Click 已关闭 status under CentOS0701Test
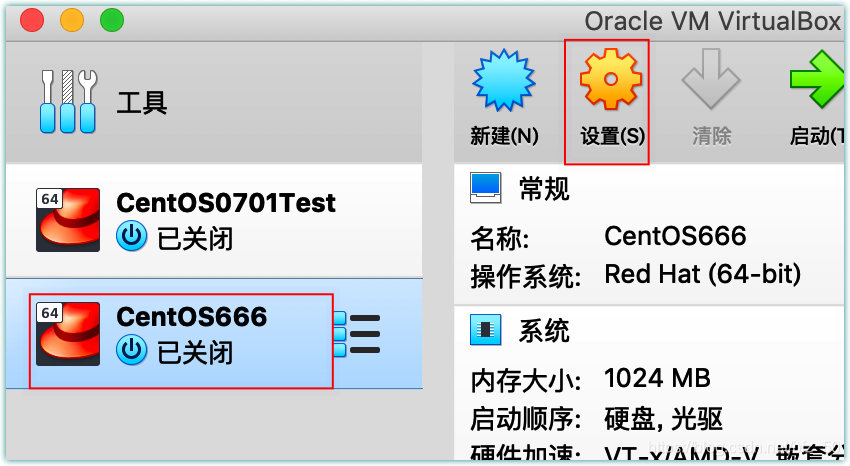850x466 pixels. 195,238
